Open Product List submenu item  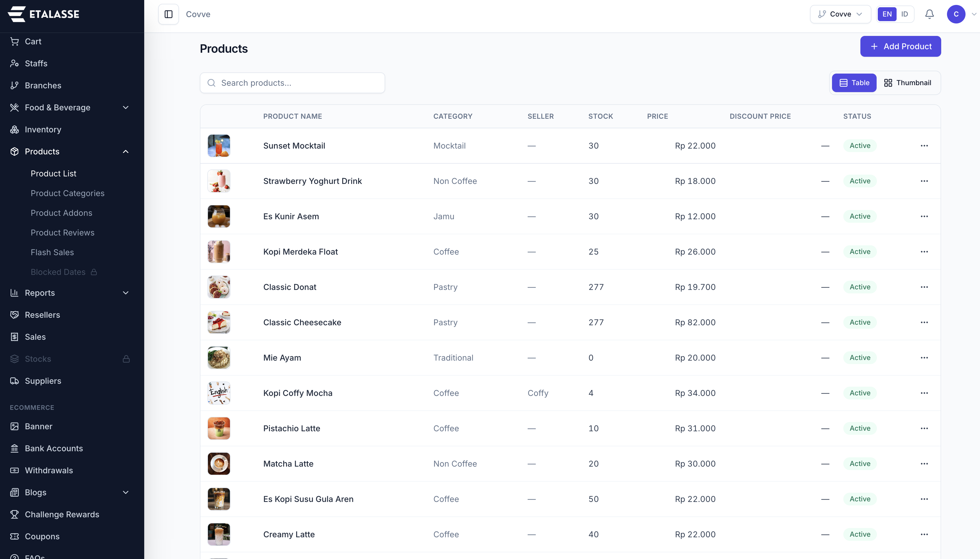(x=53, y=173)
